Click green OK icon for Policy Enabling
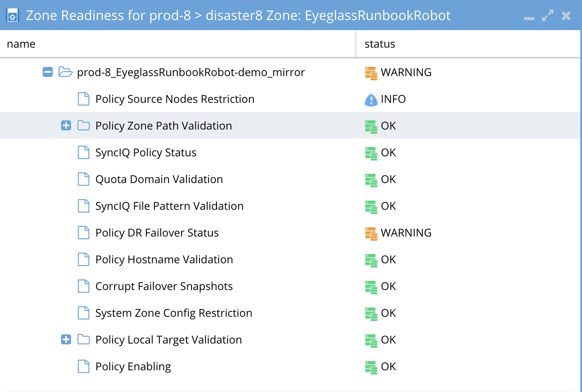 [371, 367]
